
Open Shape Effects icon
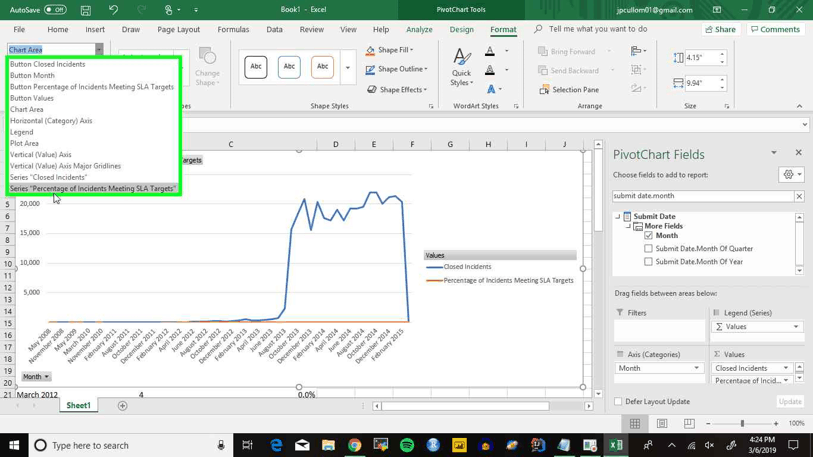[x=372, y=89]
